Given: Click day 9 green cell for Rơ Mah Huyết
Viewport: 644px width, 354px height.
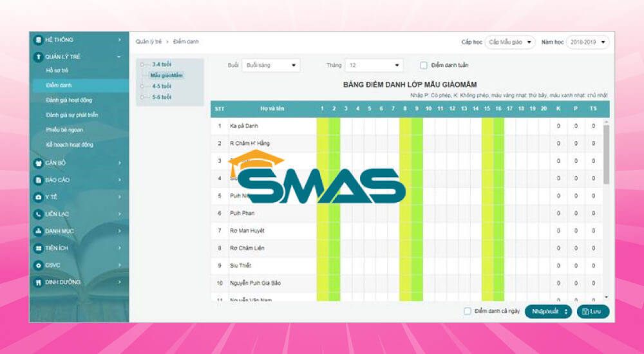Looking at the screenshot, I should (x=417, y=231).
